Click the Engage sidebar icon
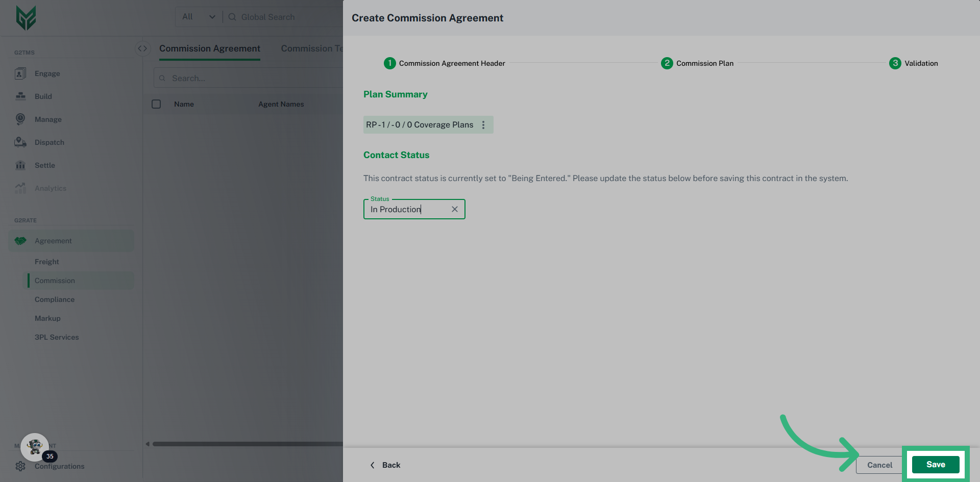The width and height of the screenshot is (980, 482). click(x=20, y=73)
